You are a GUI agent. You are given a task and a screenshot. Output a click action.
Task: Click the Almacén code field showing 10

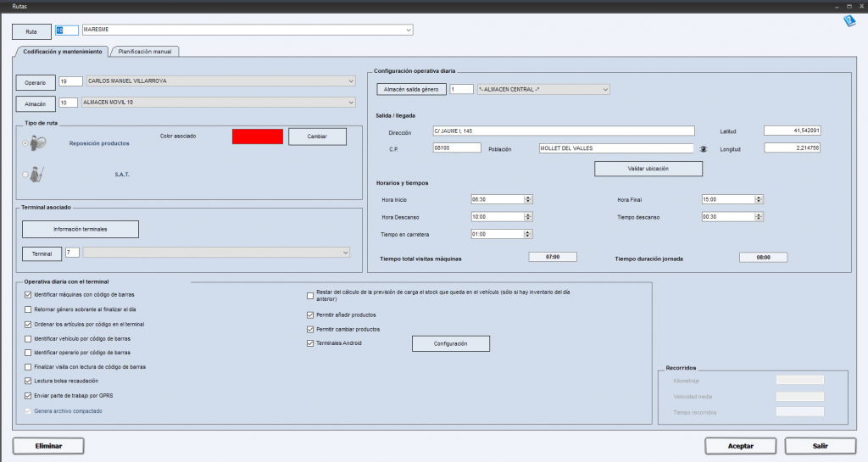(x=68, y=103)
